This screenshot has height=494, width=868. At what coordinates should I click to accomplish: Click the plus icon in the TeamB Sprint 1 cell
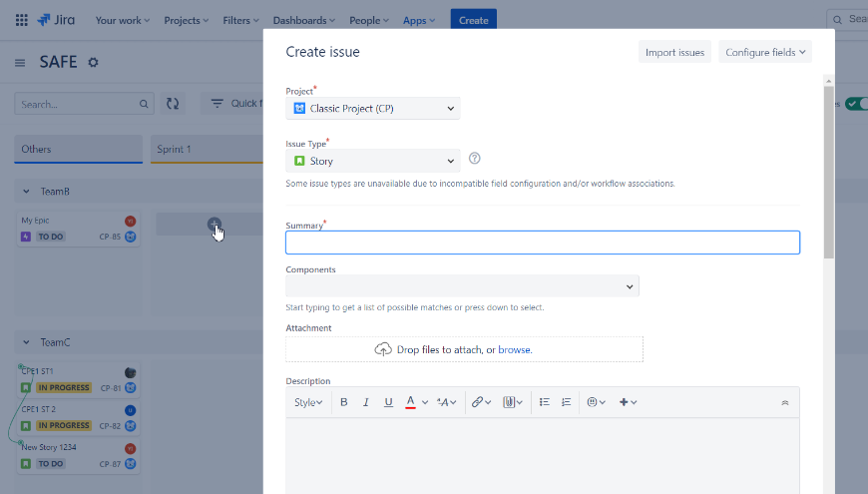pyautogui.click(x=215, y=225)
